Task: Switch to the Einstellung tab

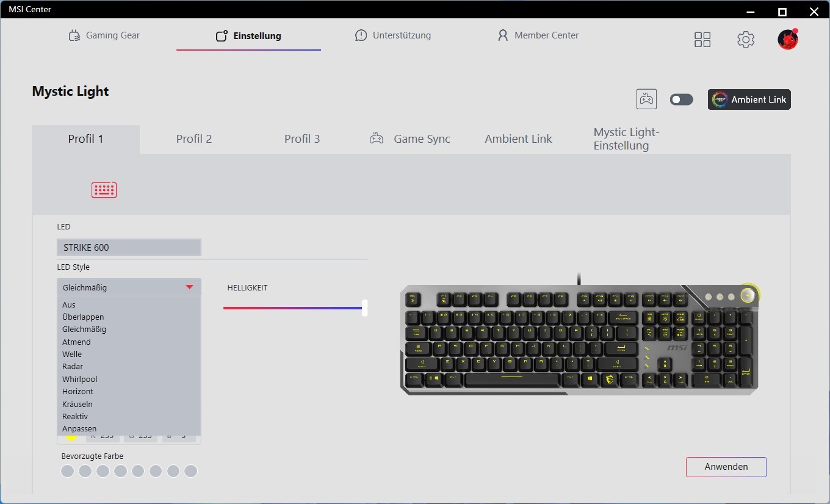Action: coord(248,36)
